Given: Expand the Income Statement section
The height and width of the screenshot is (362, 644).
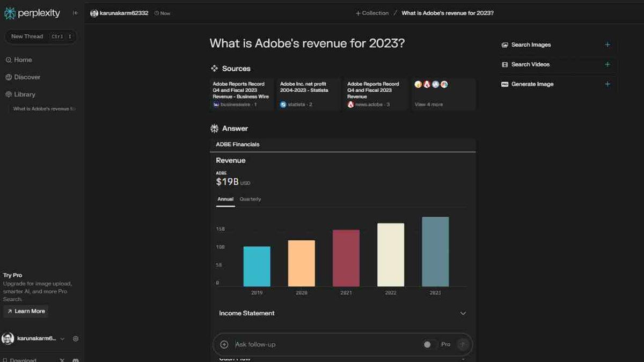Looking at the screenshot, I should [x=463, y=313].
